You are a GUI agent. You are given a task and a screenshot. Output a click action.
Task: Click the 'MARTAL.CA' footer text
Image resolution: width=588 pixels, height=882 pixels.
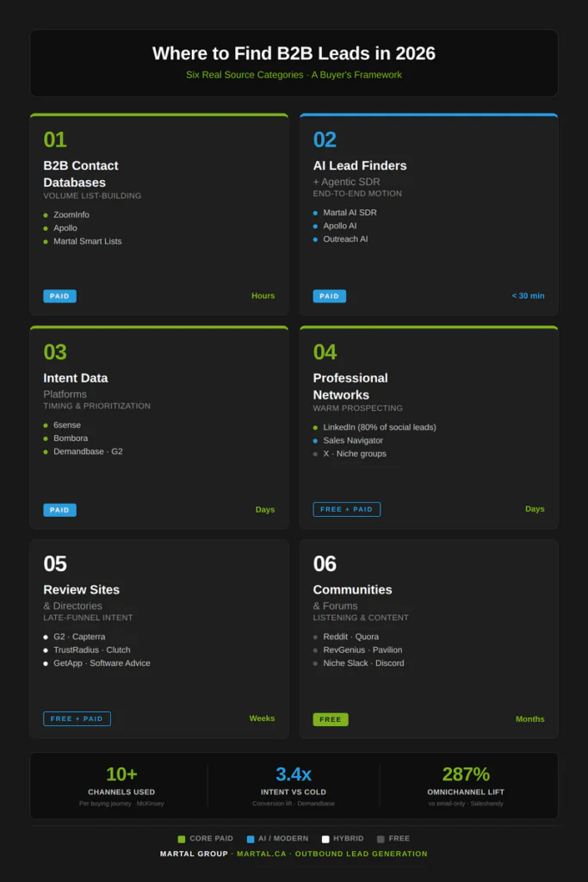tap(262, 854)
